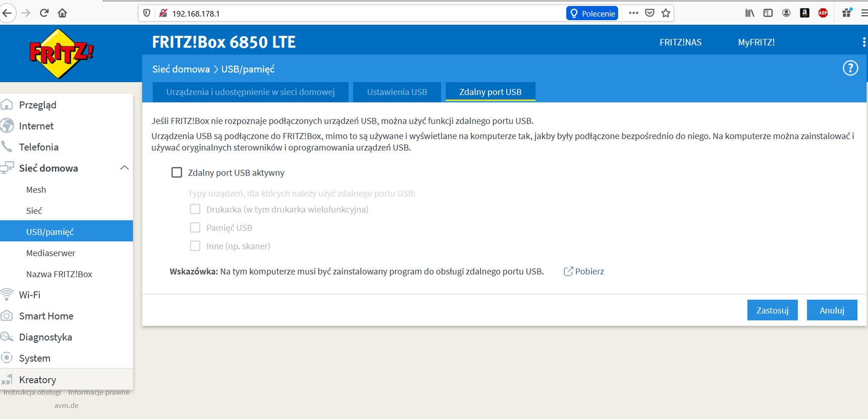This screenshot has width=868, height=419.
Task: Open the Firefox account icon
Action: 786,13
